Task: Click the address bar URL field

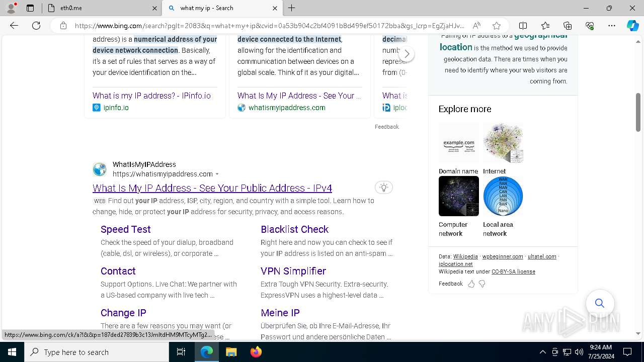Action: 270,26
